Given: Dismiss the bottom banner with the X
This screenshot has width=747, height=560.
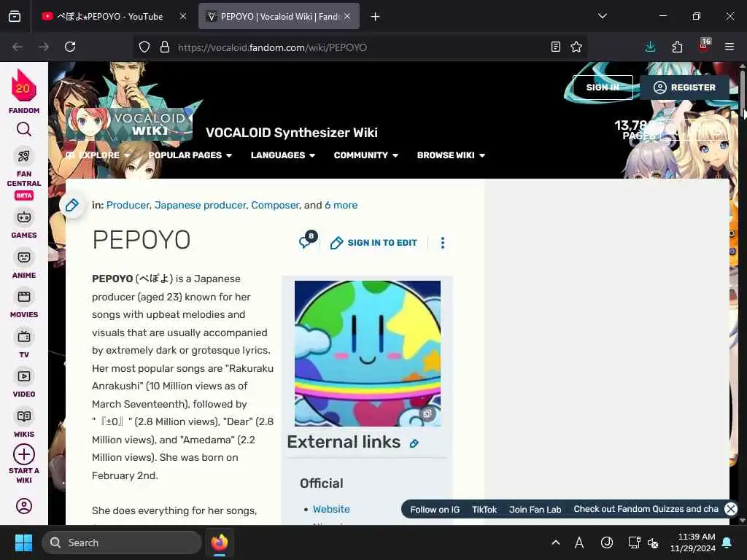Looking at the screenshot, I should (x=731, y=509).
